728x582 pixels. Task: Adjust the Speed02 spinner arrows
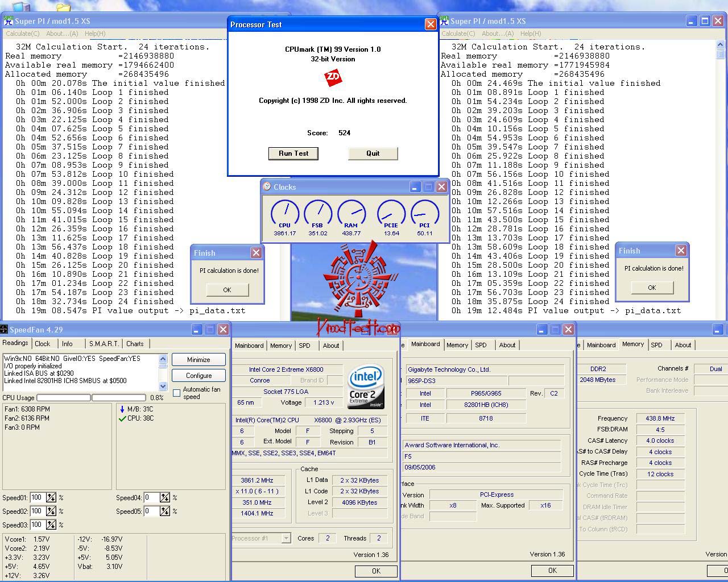tap(51, 512)
